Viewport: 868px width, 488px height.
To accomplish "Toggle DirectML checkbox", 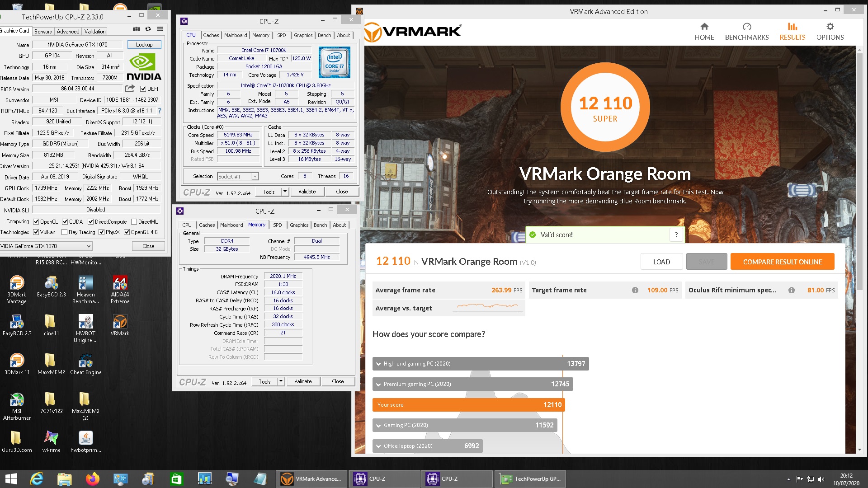I will (x=134, y=222).
